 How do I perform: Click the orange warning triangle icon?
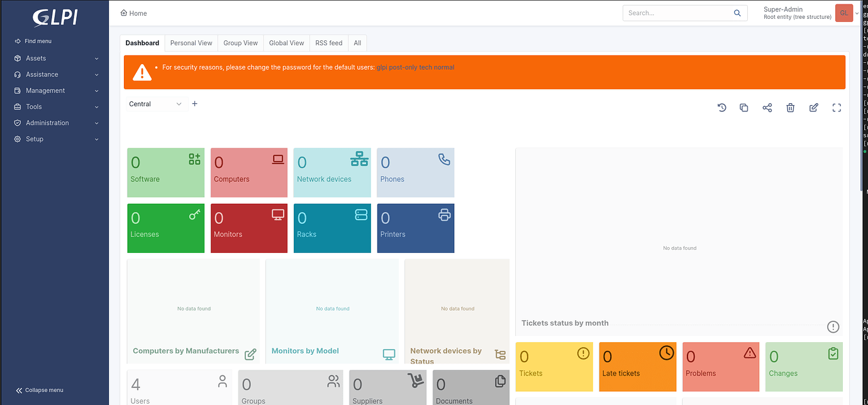pos(142,72)
